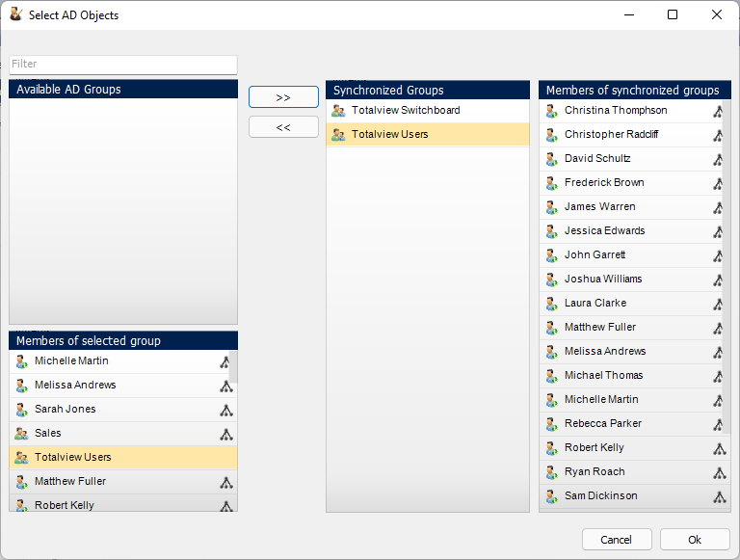Image resolution: width=740 pixels, height=560 pixels.
Task: Click the user icon next to Sarah Jones
Action: tap(21, 410)
